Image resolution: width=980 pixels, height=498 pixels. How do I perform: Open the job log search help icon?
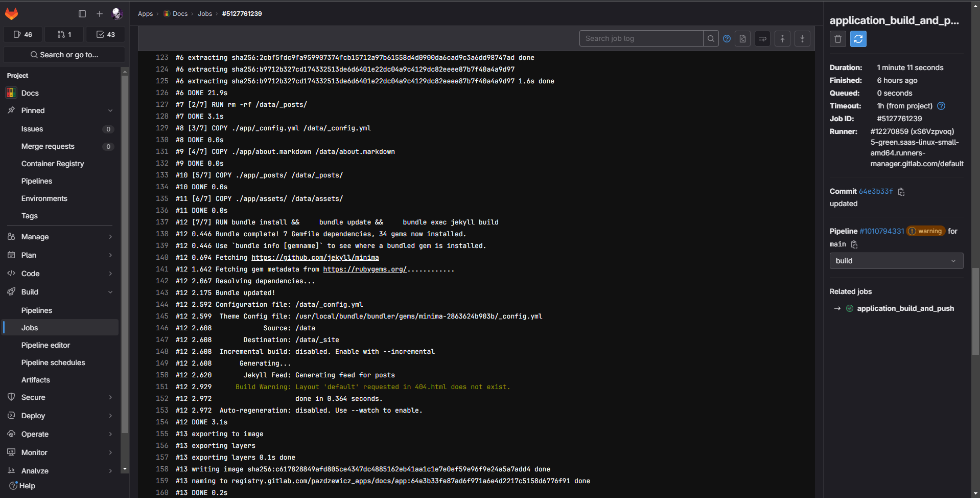pos(727,38)
